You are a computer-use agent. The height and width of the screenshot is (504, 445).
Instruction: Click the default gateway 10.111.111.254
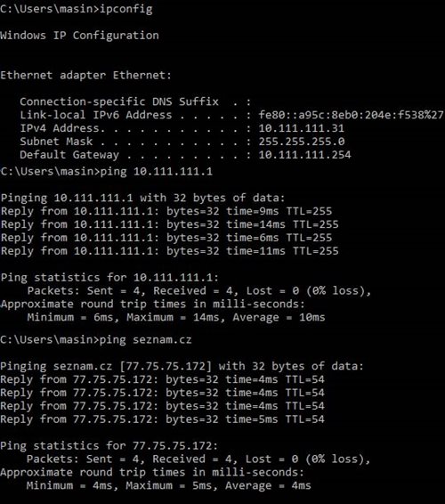pos(304,155)
